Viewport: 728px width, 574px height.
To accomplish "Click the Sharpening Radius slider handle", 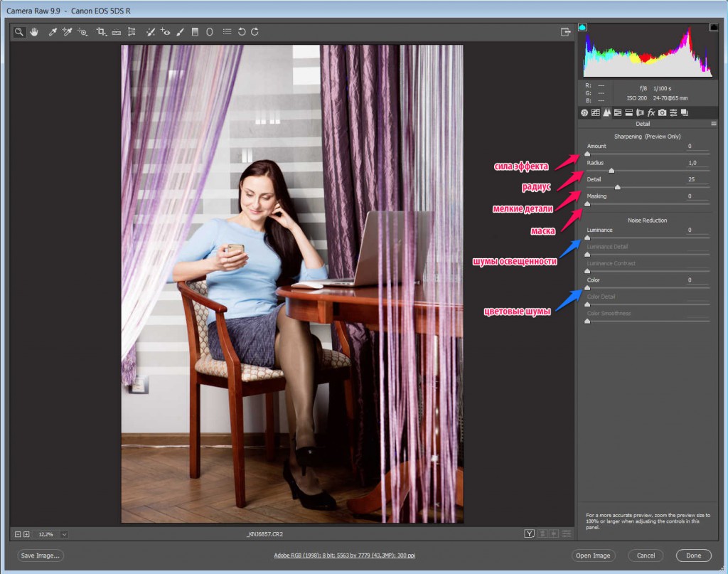I will [x=611, y=170].
